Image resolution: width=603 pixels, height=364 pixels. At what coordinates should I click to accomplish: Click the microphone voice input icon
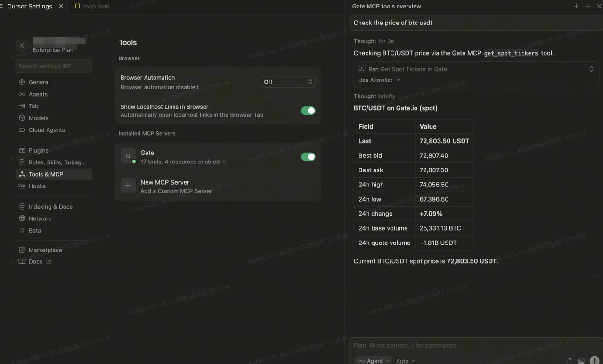tap(595, 361)
